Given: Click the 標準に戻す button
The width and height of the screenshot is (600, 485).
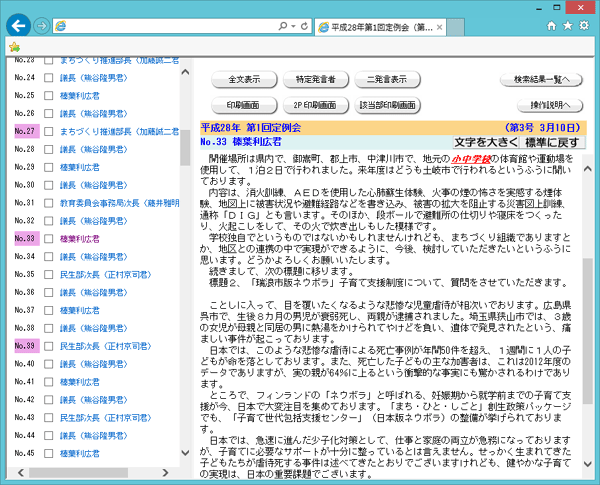Looking at the screenshot, I should [552, 142].
